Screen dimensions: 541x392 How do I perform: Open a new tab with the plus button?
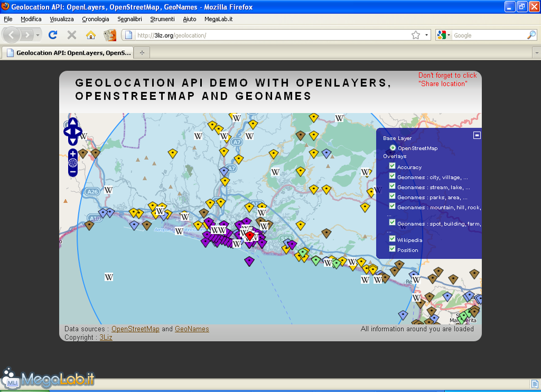(142, 53)
